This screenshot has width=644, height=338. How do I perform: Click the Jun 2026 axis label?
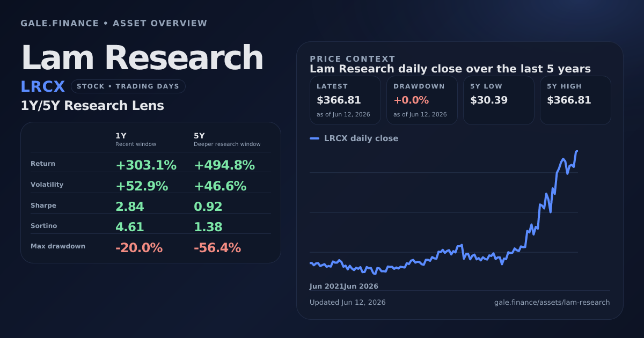pos(361,286)
